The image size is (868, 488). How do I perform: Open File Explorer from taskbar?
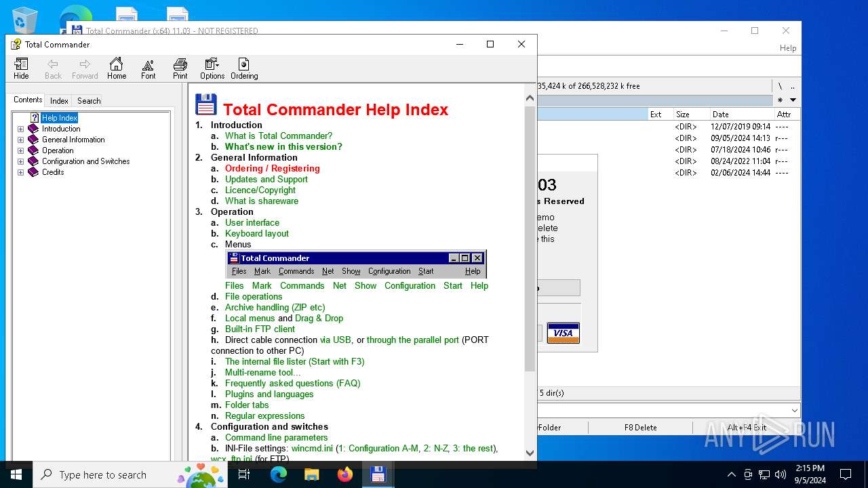click(311, 474)
